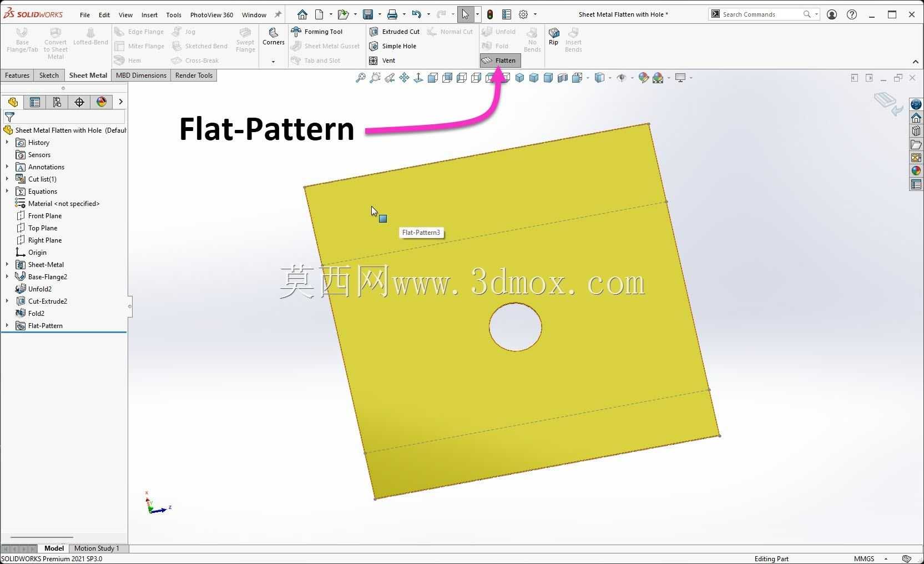Image resolution: width=924 pixels, height=564 pixels.
Task: Insert a Simple Hole
Action: (x=393, y=46)
